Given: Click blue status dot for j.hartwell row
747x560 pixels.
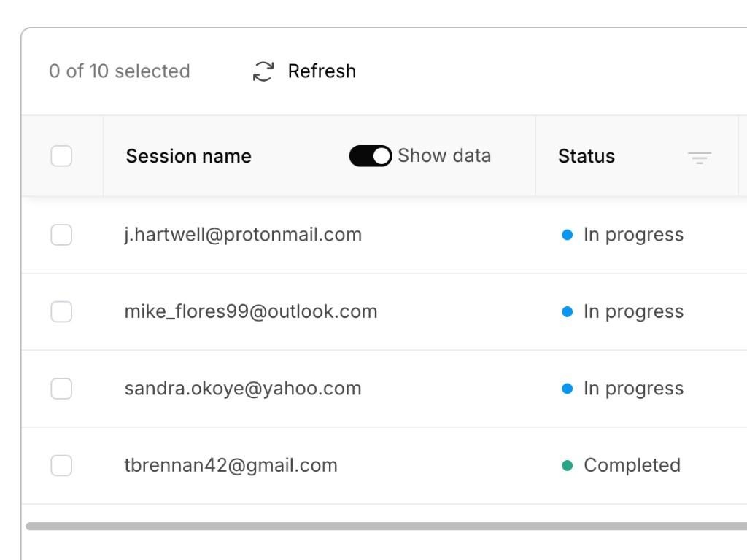Looking at the screenshot, I should 567,235.
